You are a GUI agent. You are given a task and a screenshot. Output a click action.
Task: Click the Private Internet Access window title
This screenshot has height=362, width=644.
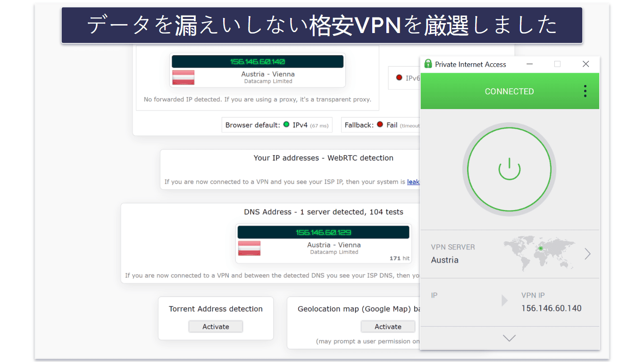click(x=470, y=64)
